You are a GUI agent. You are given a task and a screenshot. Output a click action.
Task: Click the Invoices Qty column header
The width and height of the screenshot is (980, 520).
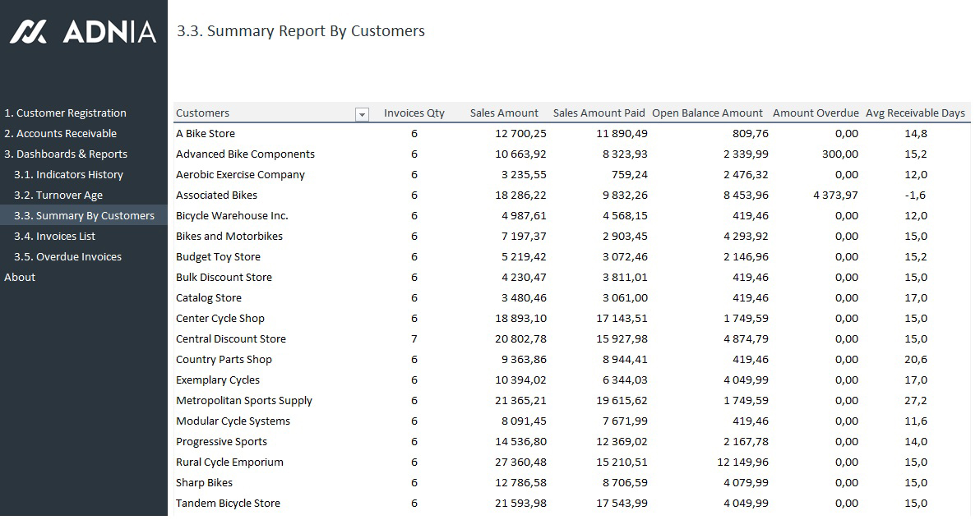[x=414, y=113]
